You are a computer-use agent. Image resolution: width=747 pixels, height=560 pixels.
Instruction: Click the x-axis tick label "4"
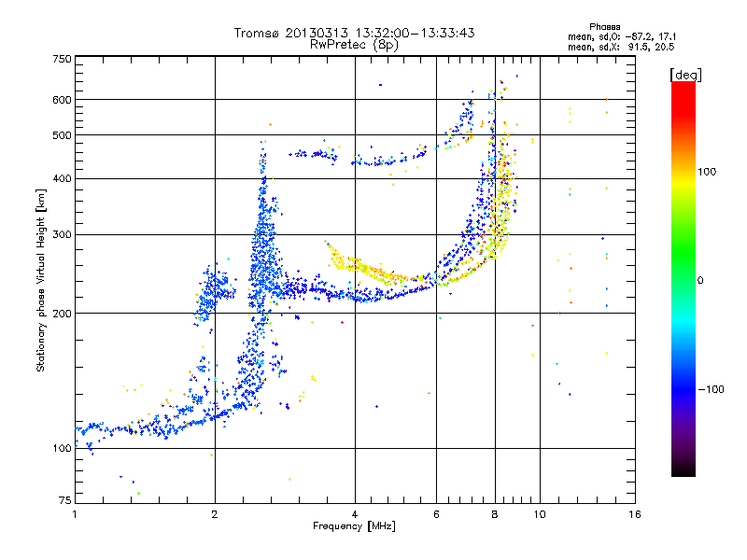355,514
